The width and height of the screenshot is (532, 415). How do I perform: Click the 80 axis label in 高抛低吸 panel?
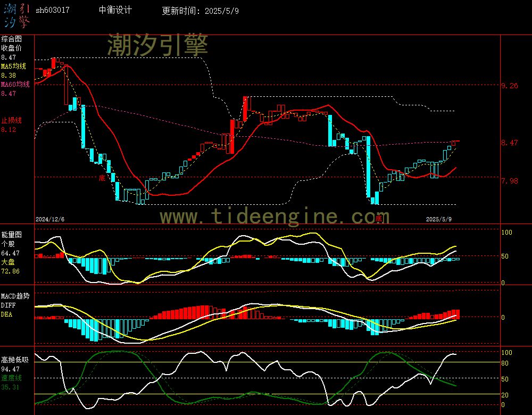[505, 363]
